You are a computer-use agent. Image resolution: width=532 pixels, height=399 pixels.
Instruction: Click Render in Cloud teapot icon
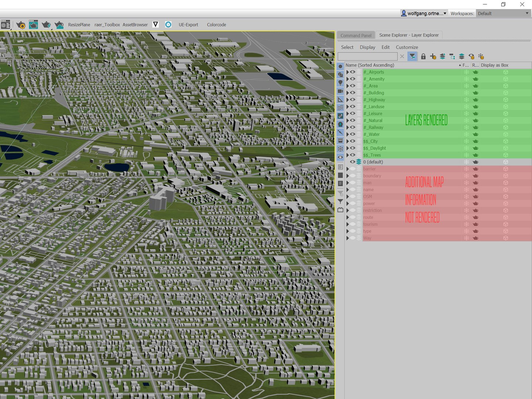click(x=59, y=25)
